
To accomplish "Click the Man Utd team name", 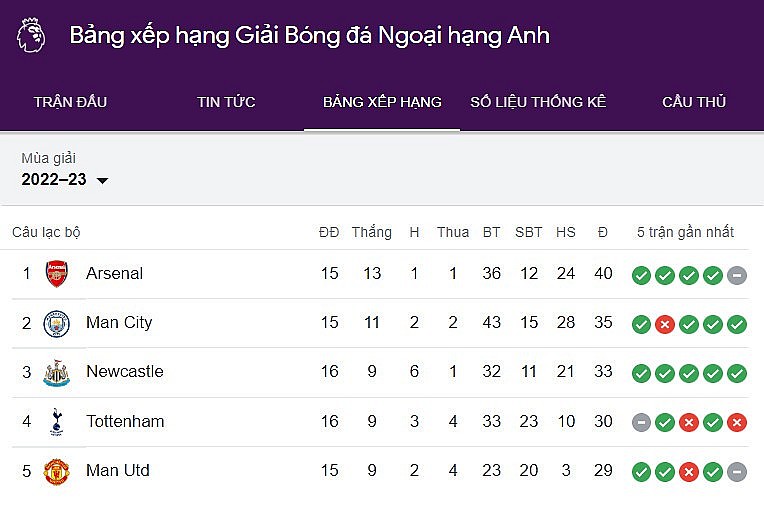I will 118,470.
